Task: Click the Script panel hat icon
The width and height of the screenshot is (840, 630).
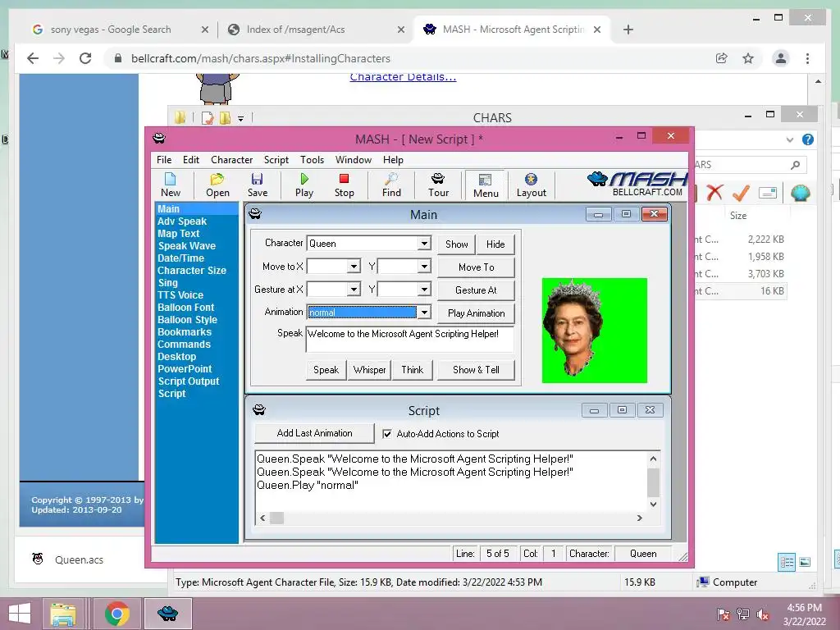Action: point(259,410)
